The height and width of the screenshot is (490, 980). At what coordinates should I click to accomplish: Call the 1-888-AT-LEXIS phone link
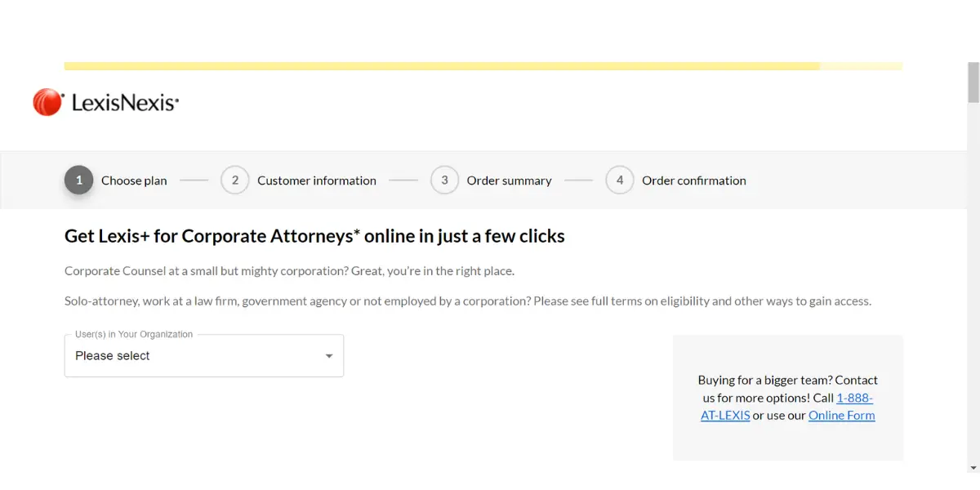(787, 407)
